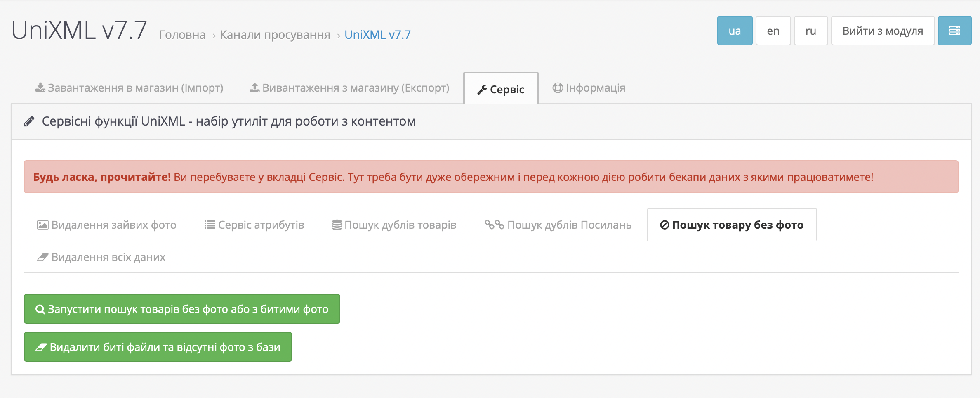This screenshot has width=980, height=398.
Task: Click Видалити биті файли та відсутні фото
Action: pos(158,347)
